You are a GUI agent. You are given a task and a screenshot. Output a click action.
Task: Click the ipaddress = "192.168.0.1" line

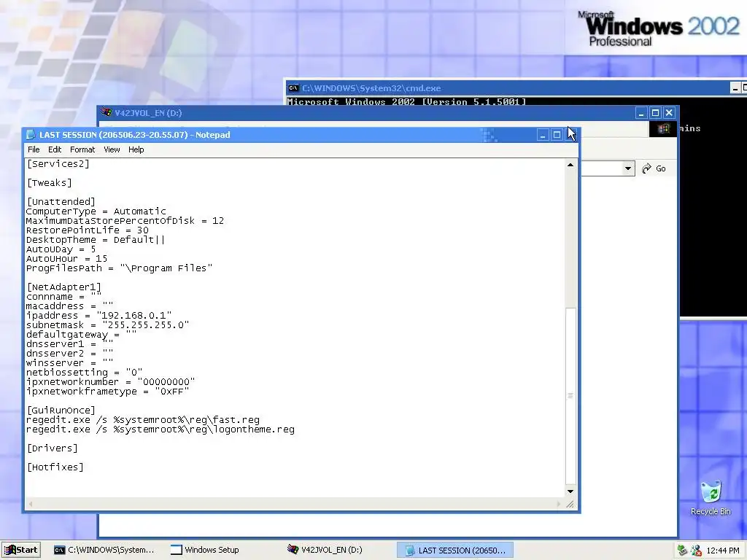[x=98, y=316]
